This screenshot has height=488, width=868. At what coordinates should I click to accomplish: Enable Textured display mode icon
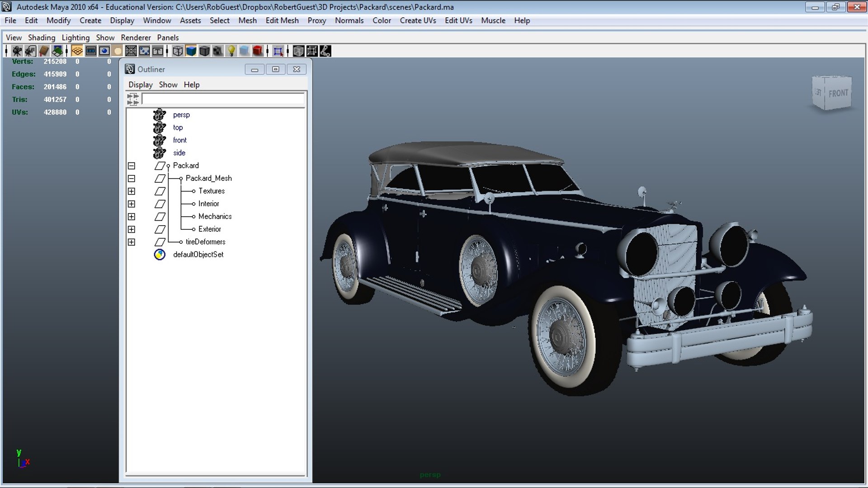tap(218, 51)
